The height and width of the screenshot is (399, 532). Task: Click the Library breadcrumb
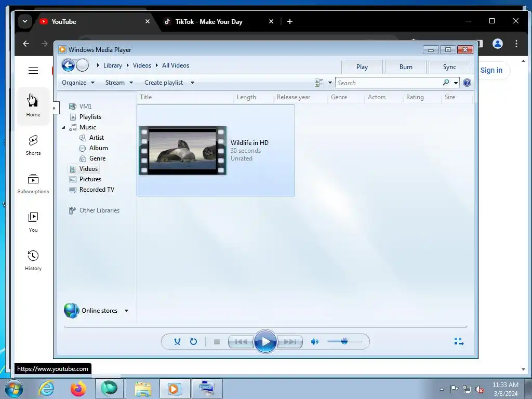113,65
